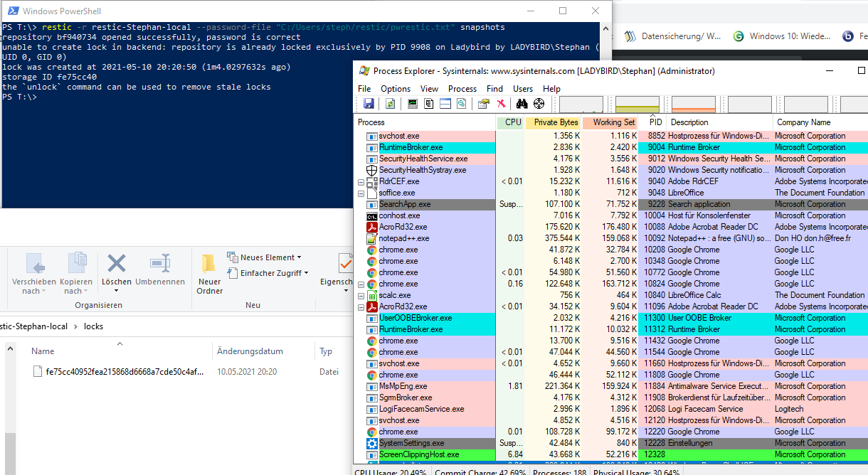The height and width of the screenshot is (475, 868).
Task: Click the orange physical memory graph
Action: coord(693,104)
